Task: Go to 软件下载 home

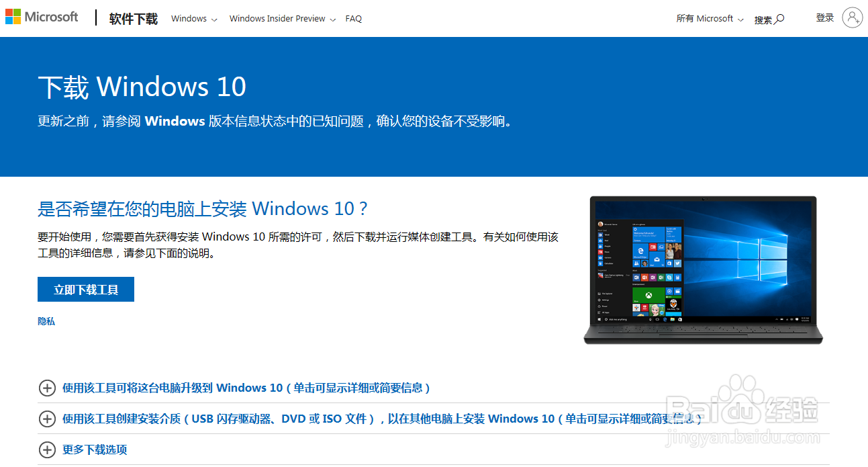Action: pyautogui.click(x=134, y=19)
